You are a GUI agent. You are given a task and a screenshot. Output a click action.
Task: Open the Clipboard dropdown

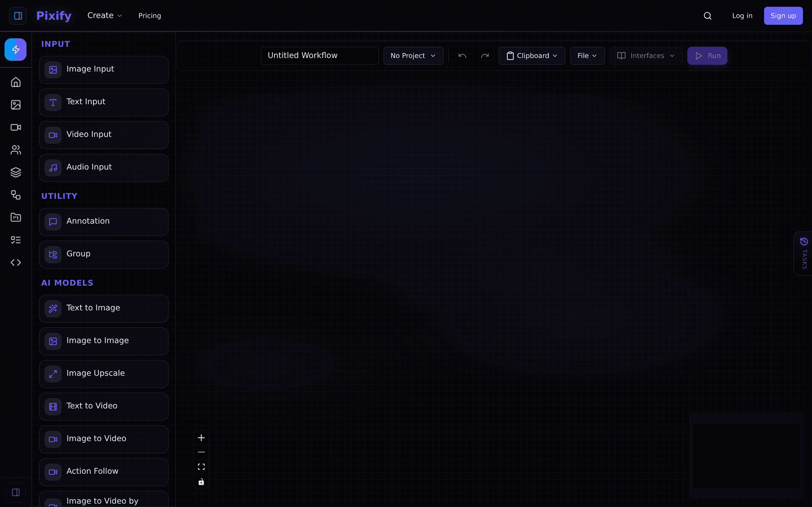click(532, 56)
